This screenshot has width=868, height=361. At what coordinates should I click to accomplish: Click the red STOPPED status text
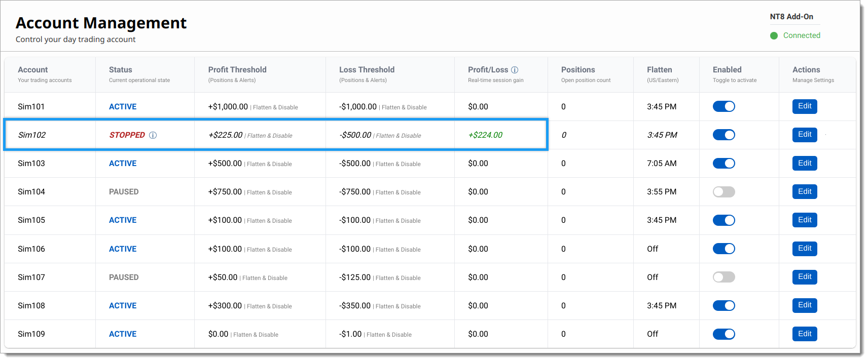[x=127, y=135]
